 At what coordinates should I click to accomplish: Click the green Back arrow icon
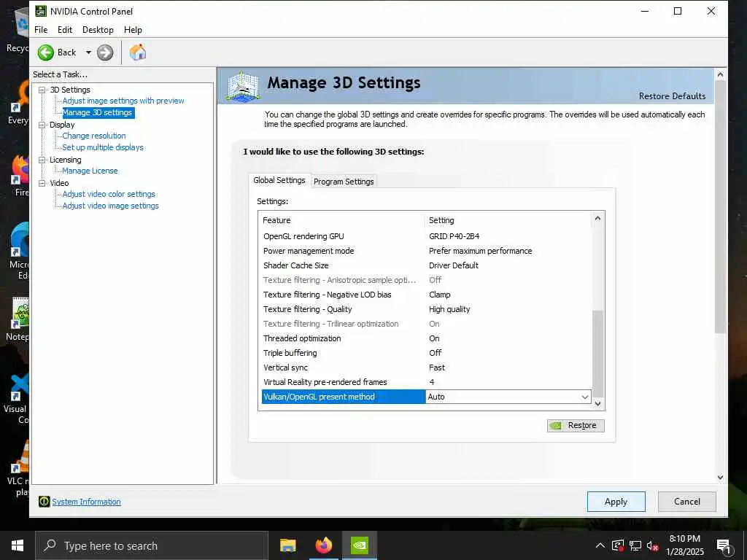(46, 52)
